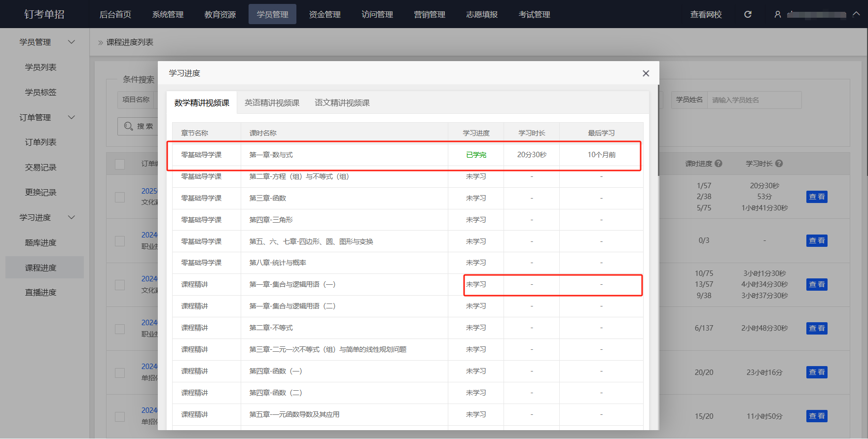The height and width of the screenshot is (439, 868).
Task: Click the refresh icon in top bar
Action: (x=748, y=14)
